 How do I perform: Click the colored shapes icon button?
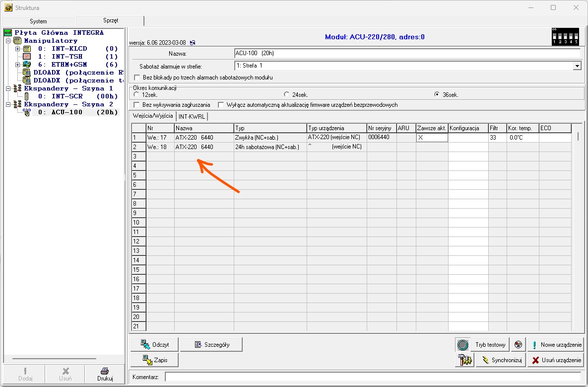(518, 344)
